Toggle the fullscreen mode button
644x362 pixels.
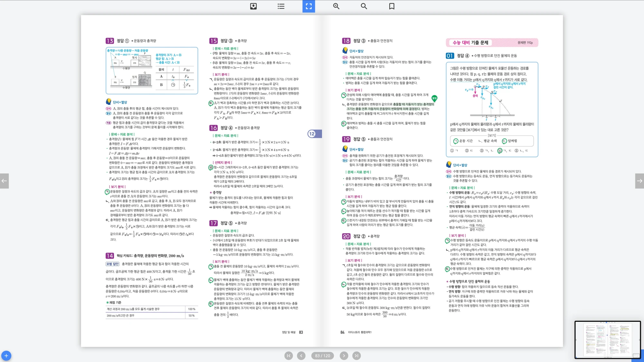308,6
